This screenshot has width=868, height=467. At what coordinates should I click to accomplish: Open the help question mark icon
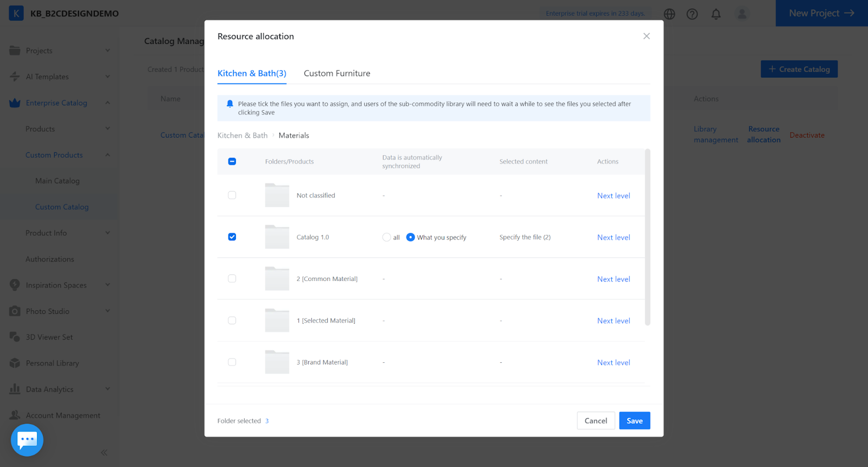(x=692, y=14)
